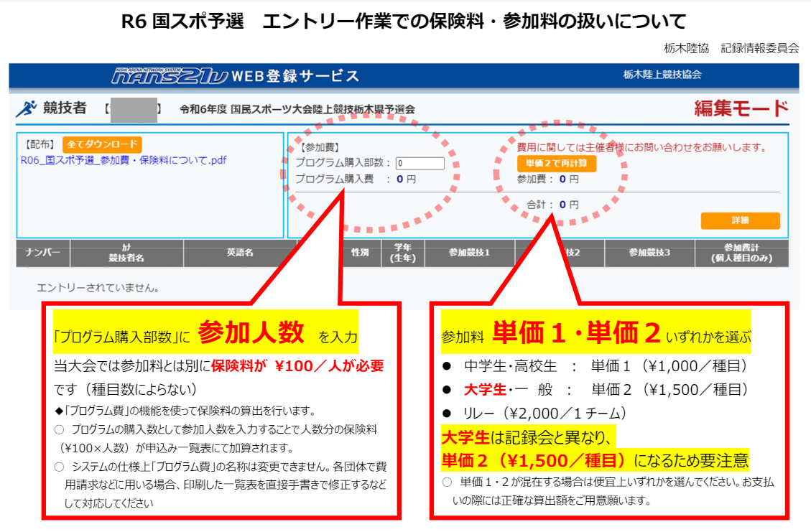
Task: Click the 栃木陸上競技協会 text in header
Action: 662,75
